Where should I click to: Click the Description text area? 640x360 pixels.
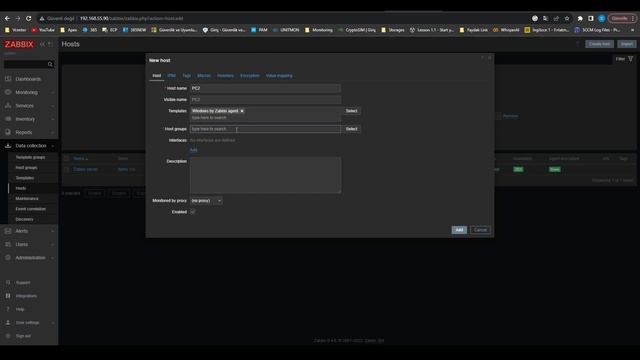(x=265, y=175)
